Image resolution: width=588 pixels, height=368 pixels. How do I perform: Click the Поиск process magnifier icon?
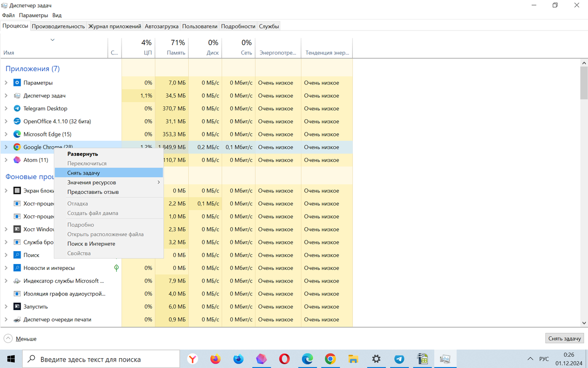pyautogui.click(x=17, y=255)
